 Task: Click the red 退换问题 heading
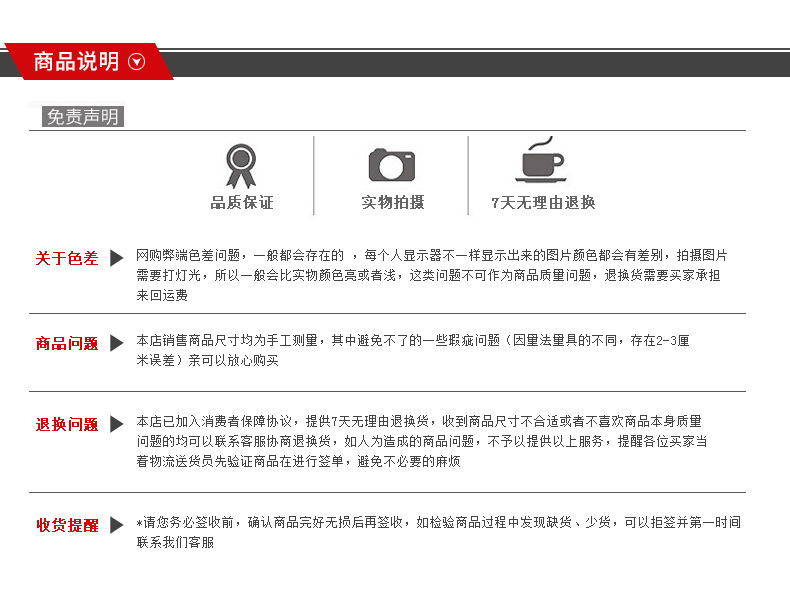coord(67,424)
